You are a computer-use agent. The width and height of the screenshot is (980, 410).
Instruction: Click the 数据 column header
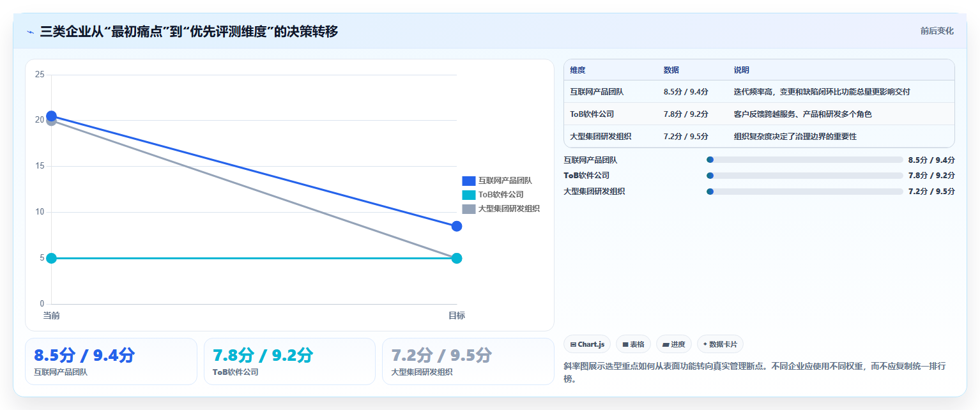coord(671,70)
